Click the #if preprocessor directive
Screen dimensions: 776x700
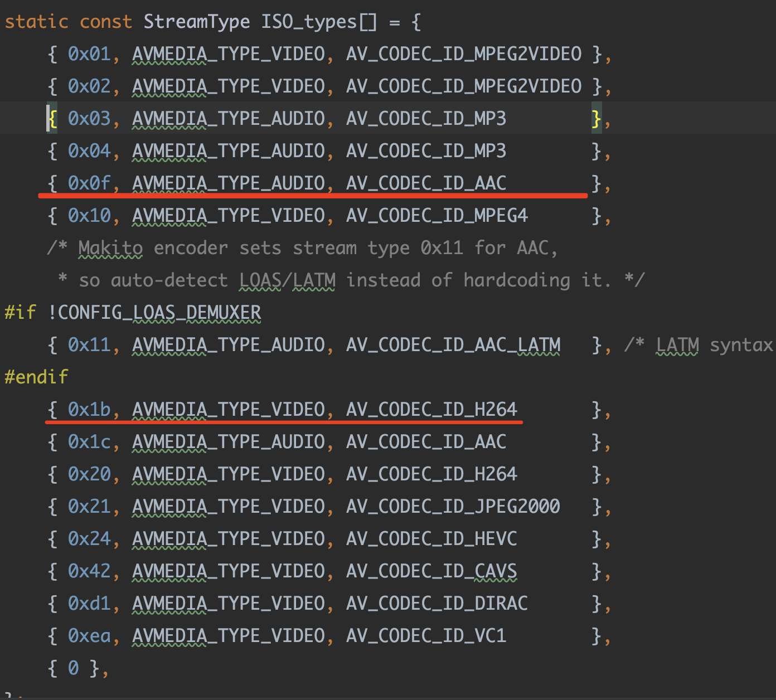tap(21, 313)
